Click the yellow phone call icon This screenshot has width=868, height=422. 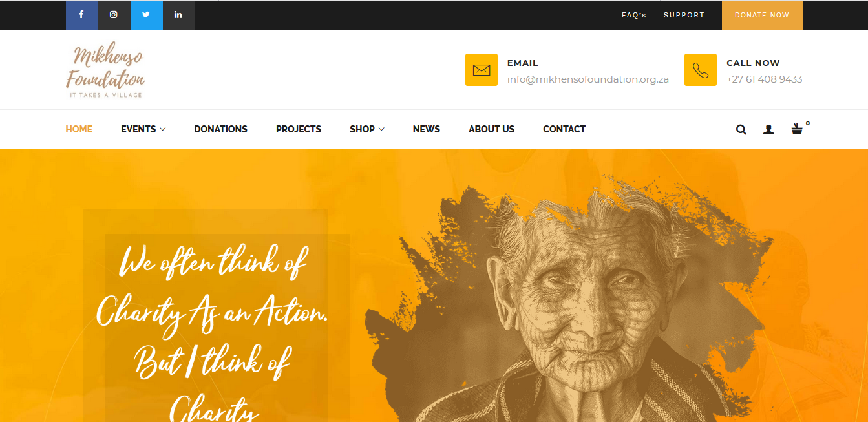[701, 70]
